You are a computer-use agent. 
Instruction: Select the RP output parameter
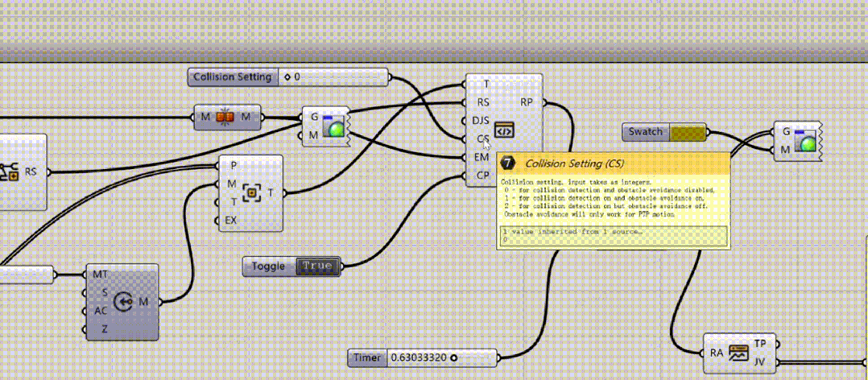coord(527,102)
